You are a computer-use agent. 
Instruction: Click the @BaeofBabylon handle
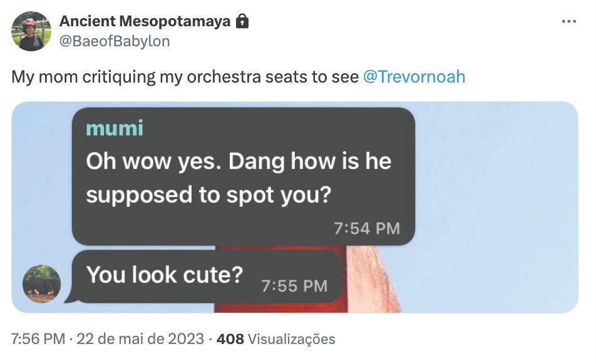115,41
